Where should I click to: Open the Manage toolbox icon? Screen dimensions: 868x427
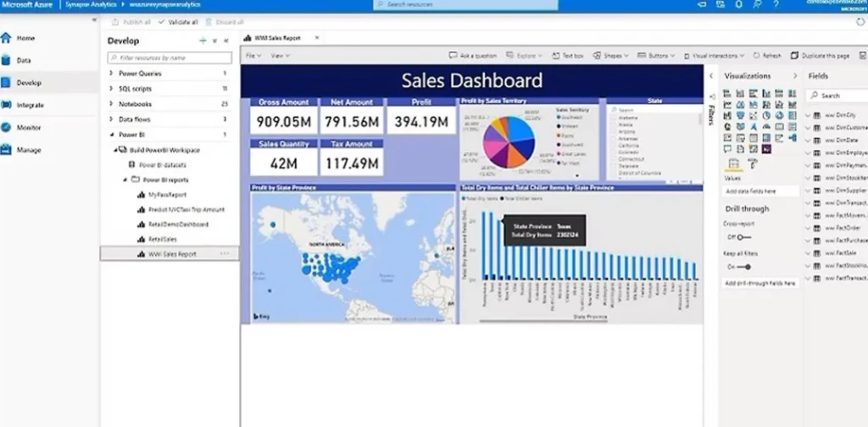coord(6,149)
